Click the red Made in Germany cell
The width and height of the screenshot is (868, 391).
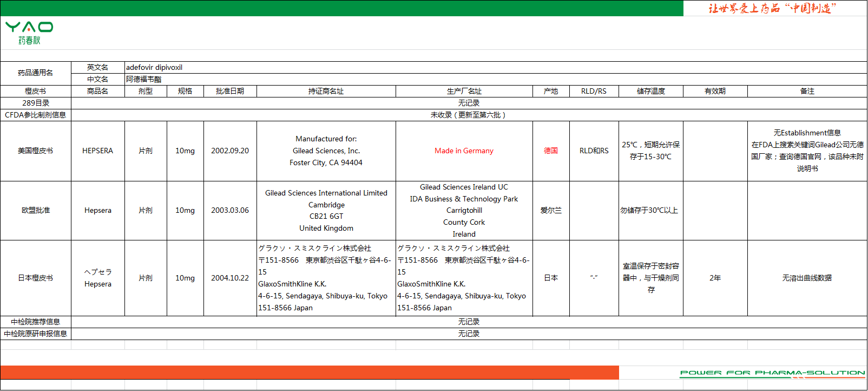(x=464, y=151)
